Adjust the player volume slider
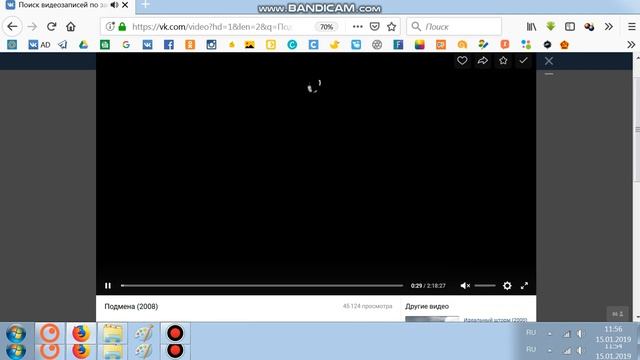This screenshot has width=640, height=360. pyautogui.click(x=485, y=286)
